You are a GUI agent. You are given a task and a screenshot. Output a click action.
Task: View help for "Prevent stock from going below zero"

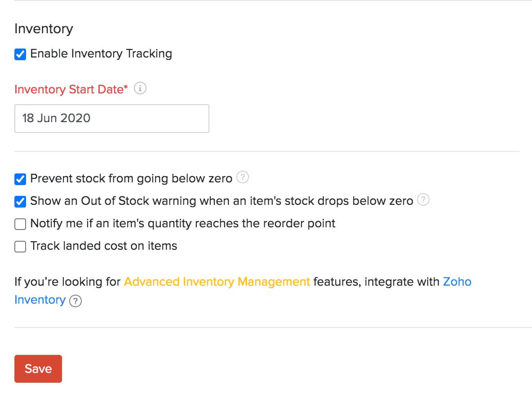(242, 177)
